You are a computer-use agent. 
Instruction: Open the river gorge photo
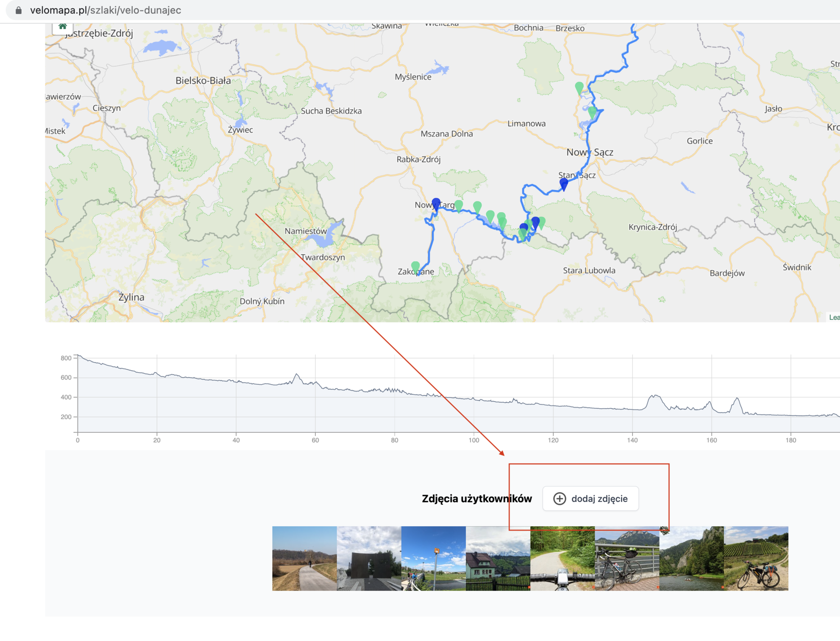[x=691, y=558]
